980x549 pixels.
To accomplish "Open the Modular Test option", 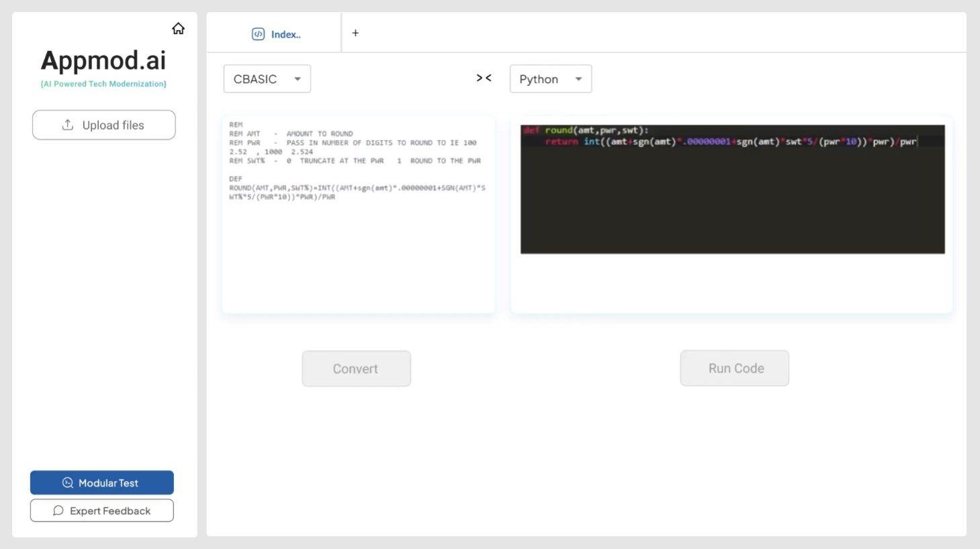I will (x=102, y=483).
